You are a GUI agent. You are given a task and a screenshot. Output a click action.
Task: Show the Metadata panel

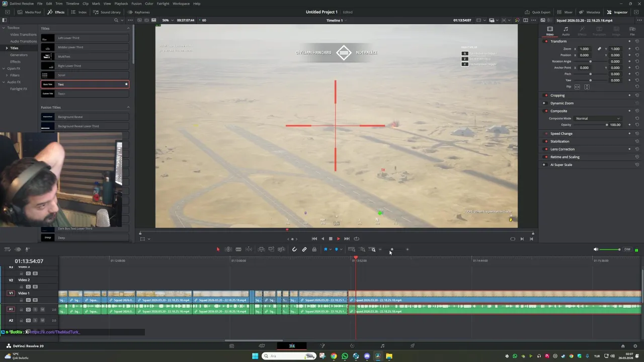tap(590, 12)
